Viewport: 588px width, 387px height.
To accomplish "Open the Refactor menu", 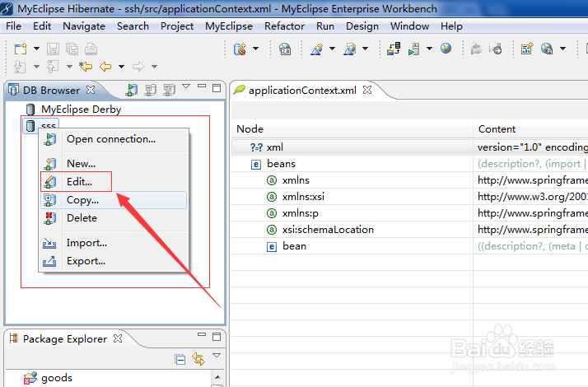I will 284,26.
